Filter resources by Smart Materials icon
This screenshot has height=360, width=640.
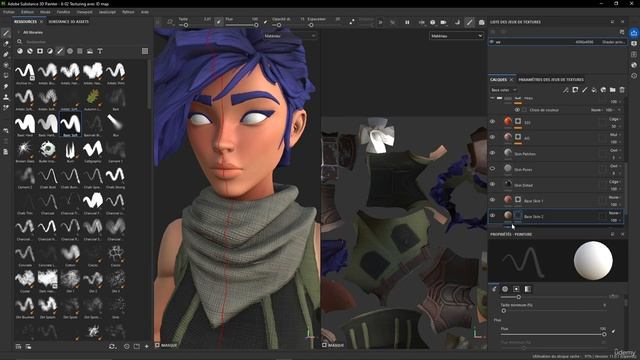coord(30,51)
